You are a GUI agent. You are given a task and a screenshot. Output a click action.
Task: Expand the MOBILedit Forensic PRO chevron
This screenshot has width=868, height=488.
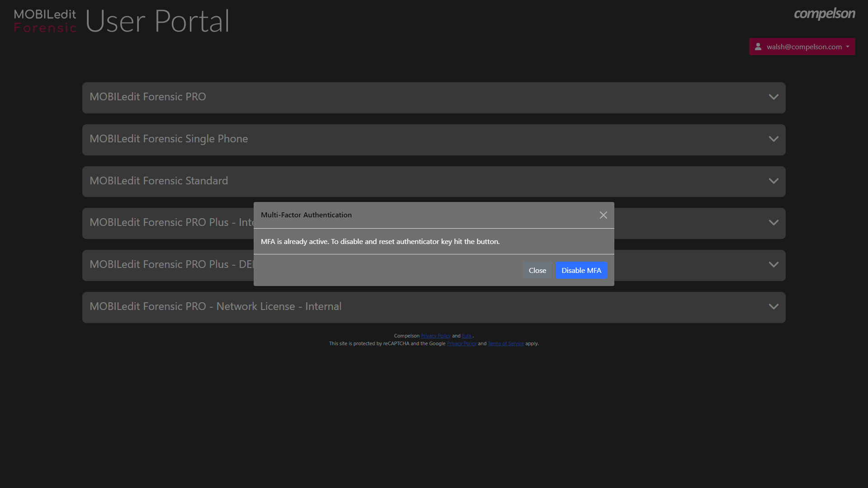tap(774, 97)
